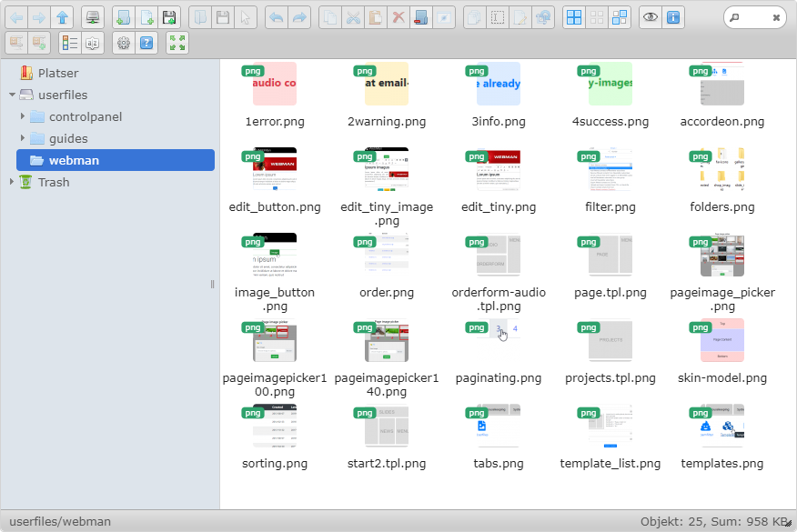
Task: Click the new text file icon
Action: pos(146,17)
